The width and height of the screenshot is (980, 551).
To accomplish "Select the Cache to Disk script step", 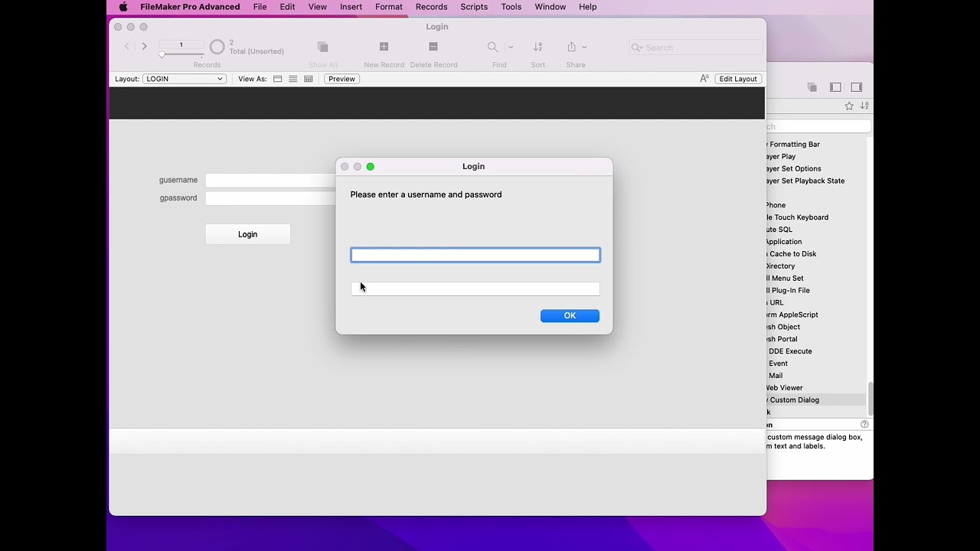I will [816, 254].
